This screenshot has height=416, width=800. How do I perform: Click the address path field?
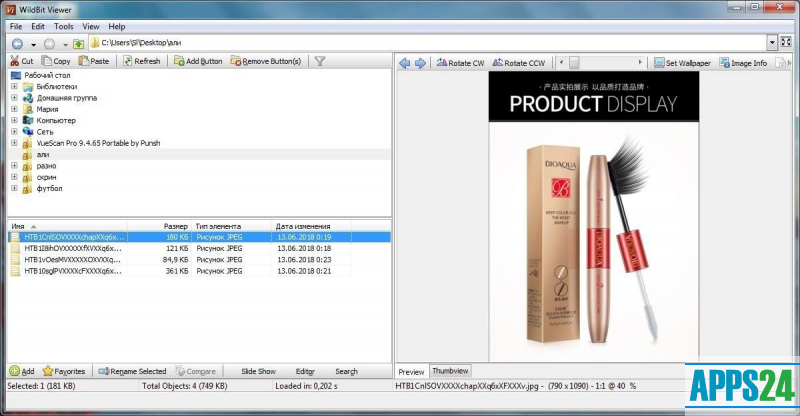point(428,42)
